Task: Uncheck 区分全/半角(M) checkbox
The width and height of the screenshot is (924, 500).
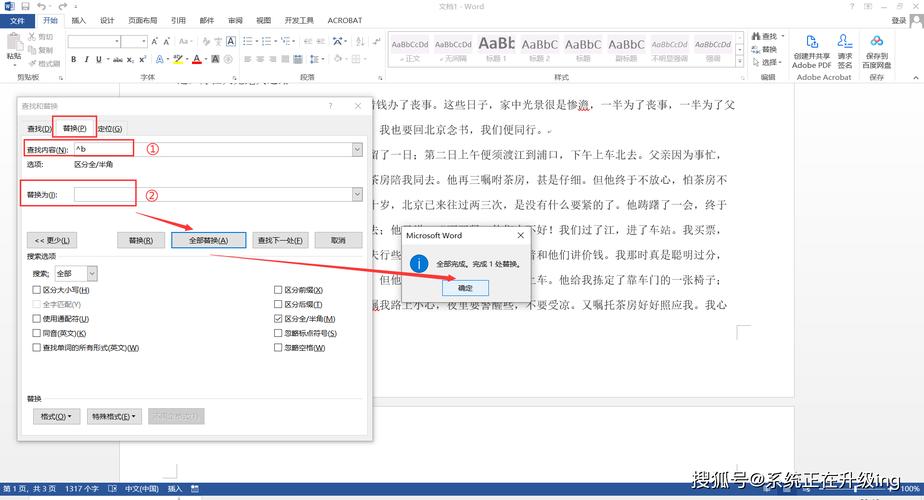Action: 278,319
